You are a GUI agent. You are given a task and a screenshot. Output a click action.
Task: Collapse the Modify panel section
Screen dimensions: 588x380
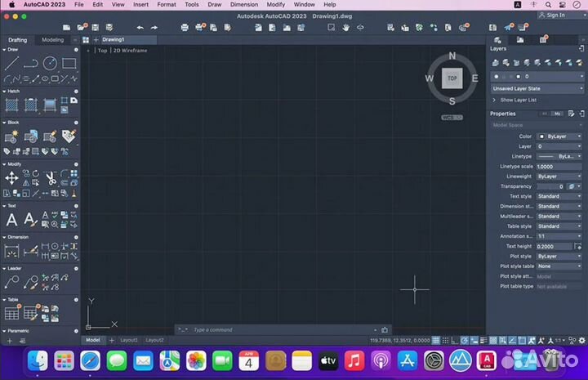tap(4, 164)
